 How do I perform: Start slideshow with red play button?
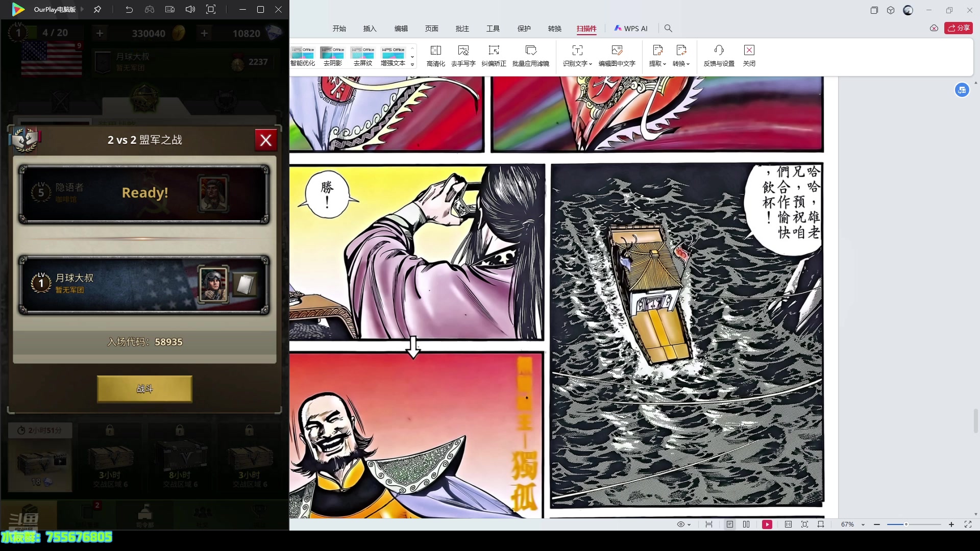point(767,524)
